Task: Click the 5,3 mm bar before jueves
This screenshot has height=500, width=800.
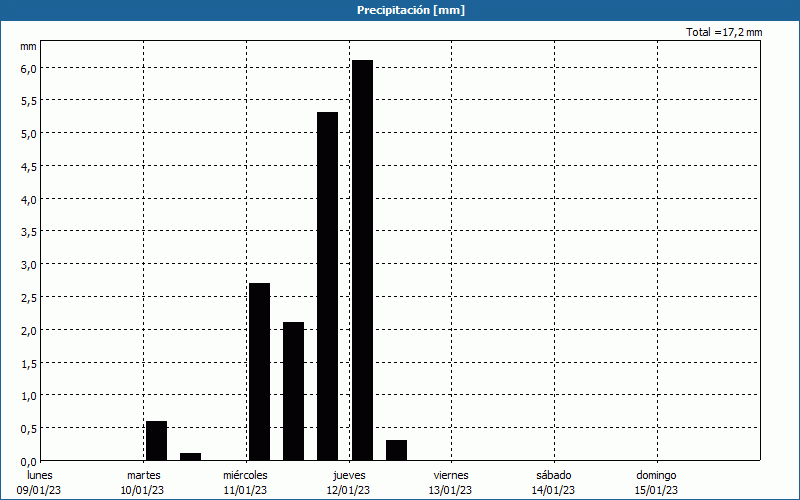Action: point(328,286)
